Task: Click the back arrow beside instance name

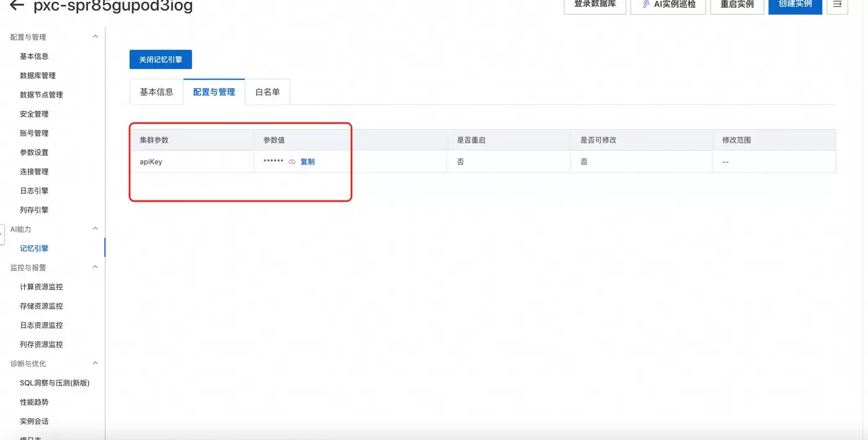Action: [x=17, y=6]
